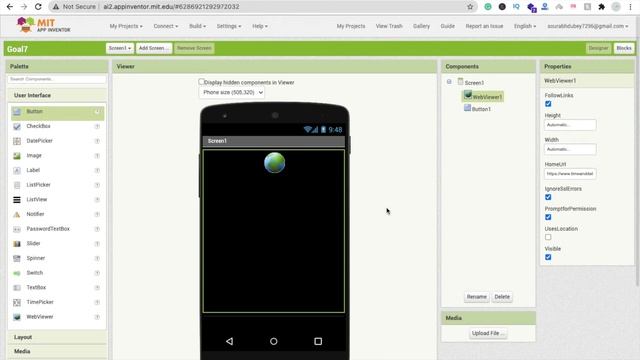The width and height of the screenshot is (640, 360).
Task: Toggle the PromptforPermission checkbox
Action: [548, 217]
